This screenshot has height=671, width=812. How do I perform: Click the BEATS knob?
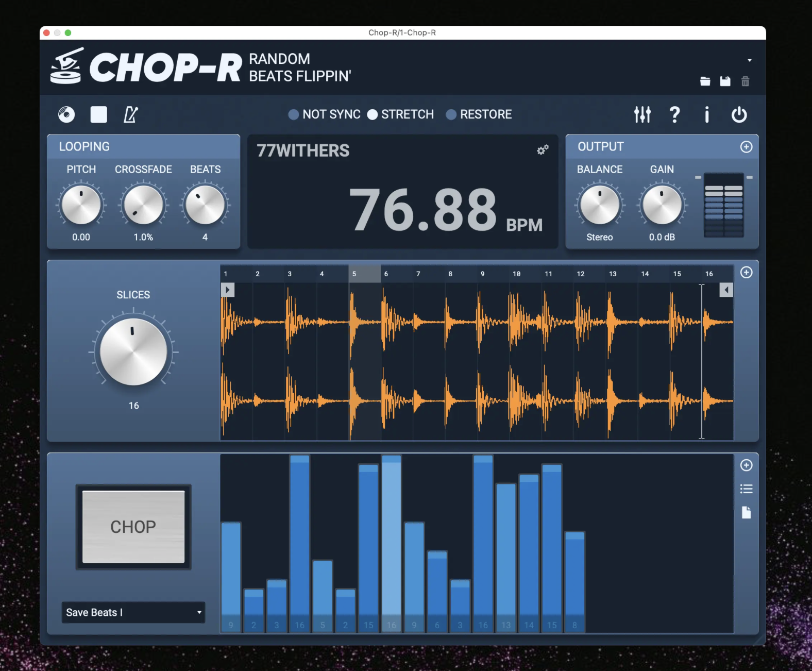coord(205,205)
